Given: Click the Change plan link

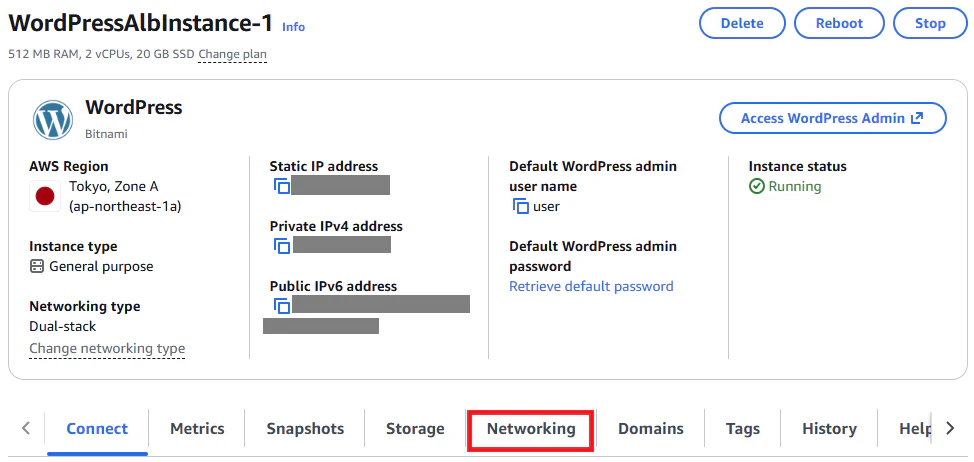Looking at the screenshot, I should point(232,55).
